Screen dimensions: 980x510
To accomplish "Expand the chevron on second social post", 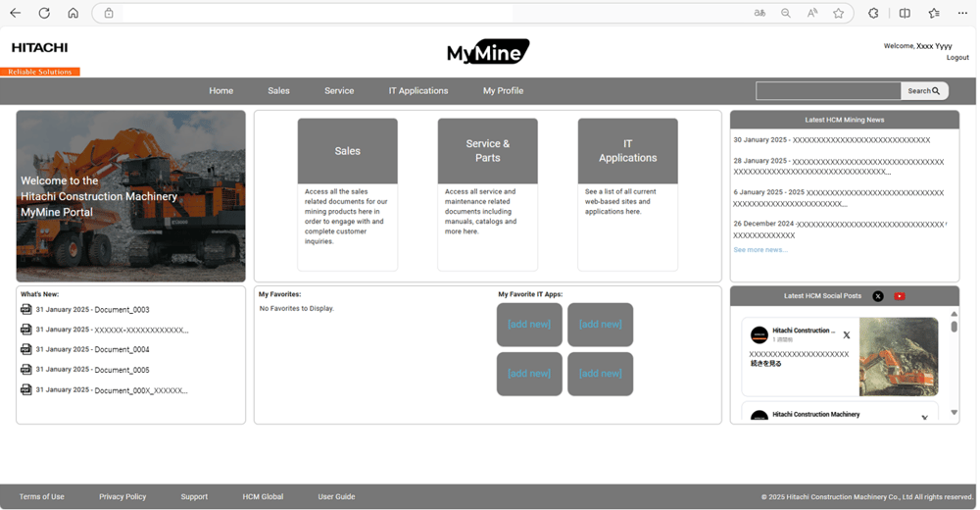I will [x=924, y=417].
